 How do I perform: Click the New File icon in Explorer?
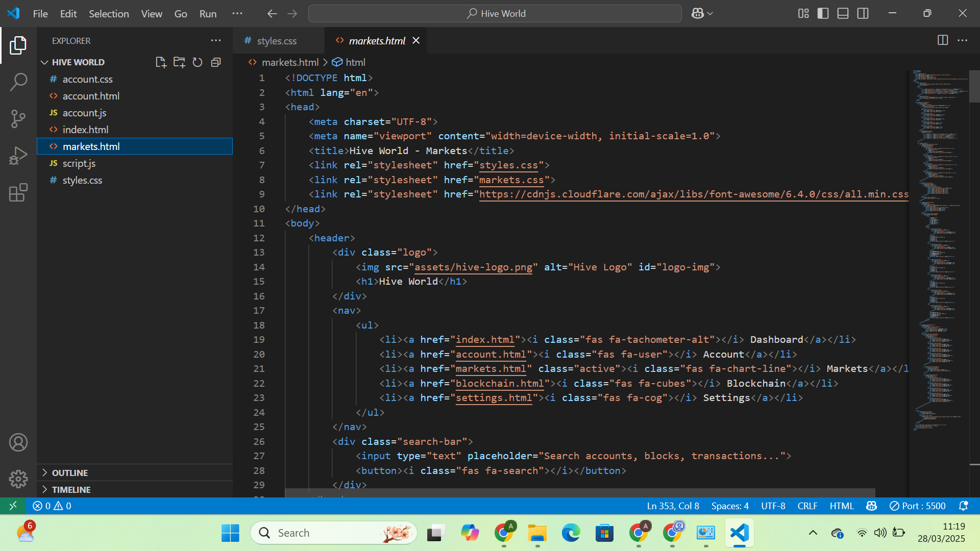pos(161,62)
